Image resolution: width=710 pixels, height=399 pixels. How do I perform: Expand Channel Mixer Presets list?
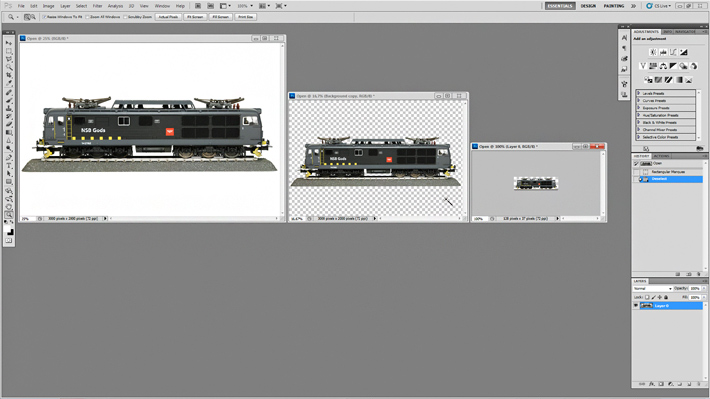(x=639, y=130)
